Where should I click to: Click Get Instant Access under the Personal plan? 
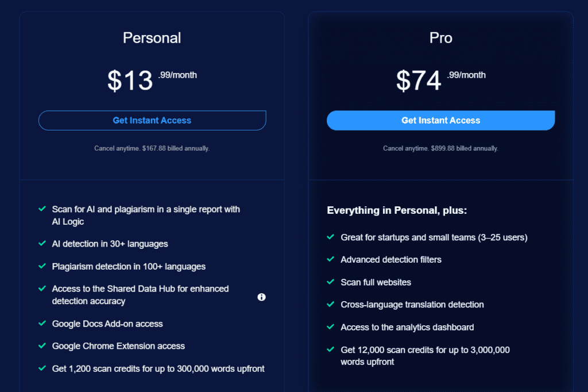(x=152, y=120)
